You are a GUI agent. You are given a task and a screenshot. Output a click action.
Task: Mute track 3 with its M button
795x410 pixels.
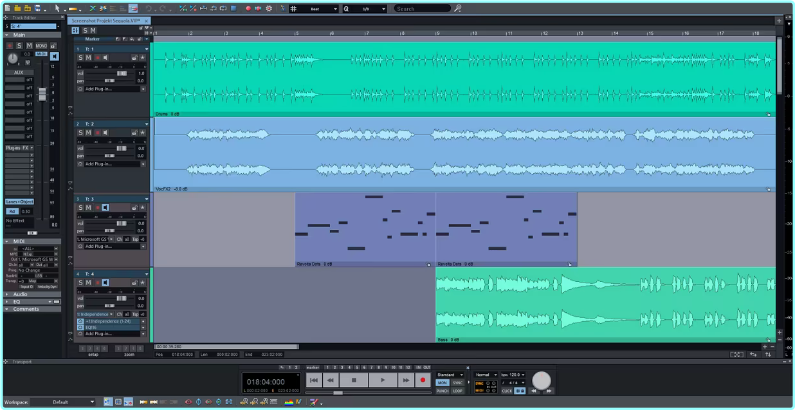click(x=88, y=208)
